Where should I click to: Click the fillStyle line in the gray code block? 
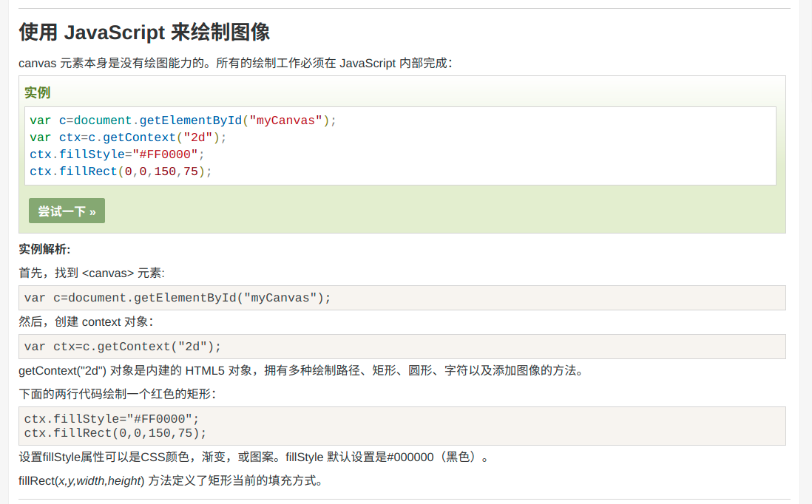coord(112,419)
